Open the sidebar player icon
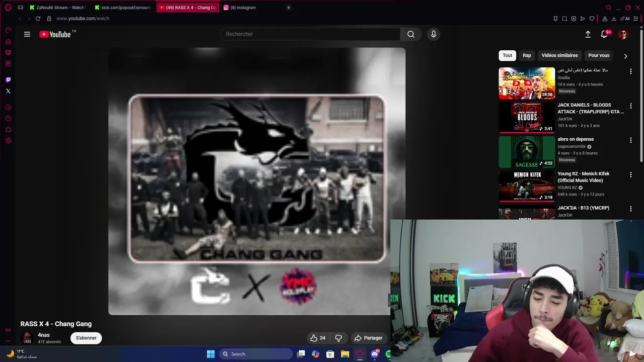644x362 pixels. pyautogui.click(x=8, y=108)
